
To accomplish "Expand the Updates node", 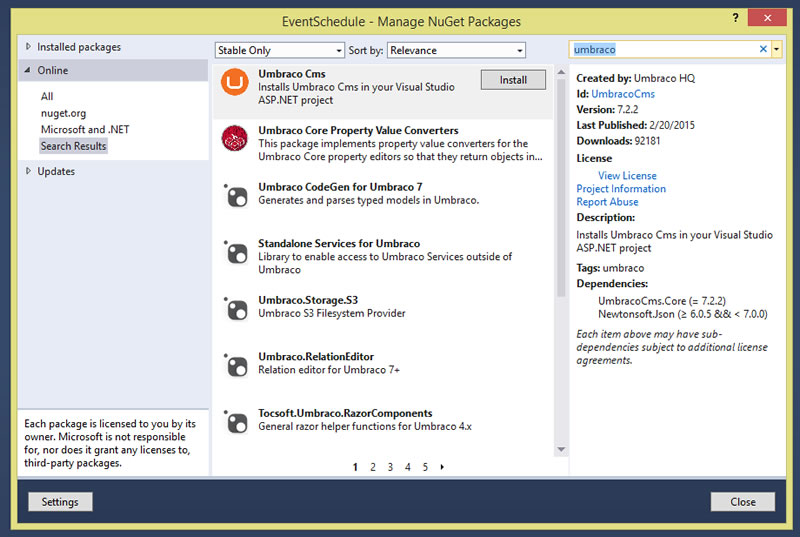I will (28, 171).
